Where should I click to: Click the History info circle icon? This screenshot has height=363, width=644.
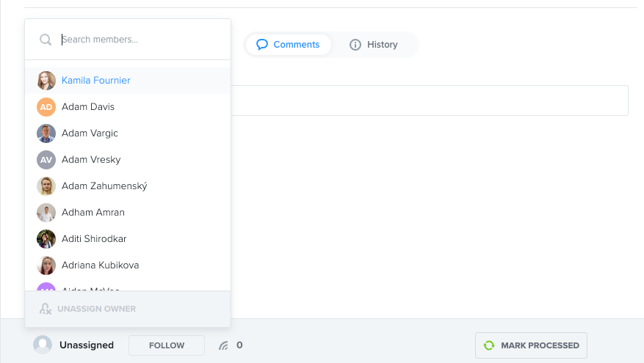355,44
